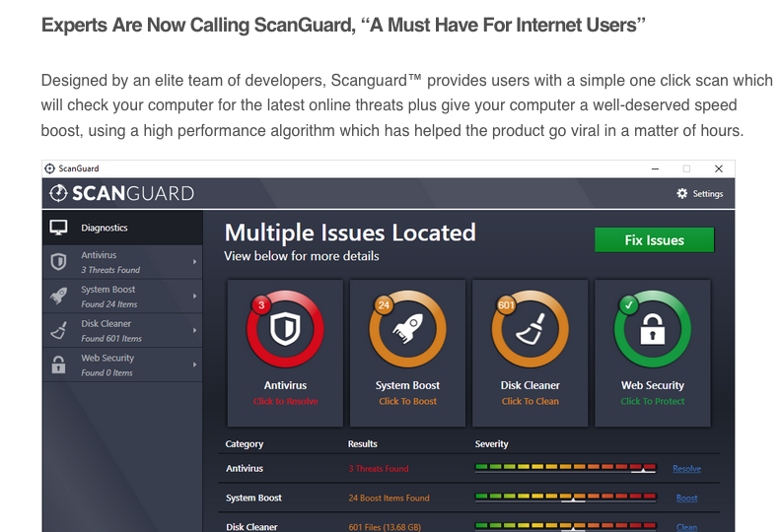Click the Antivirus card title
The height and width of the screenshot is (532, 781).
[285, 385]
